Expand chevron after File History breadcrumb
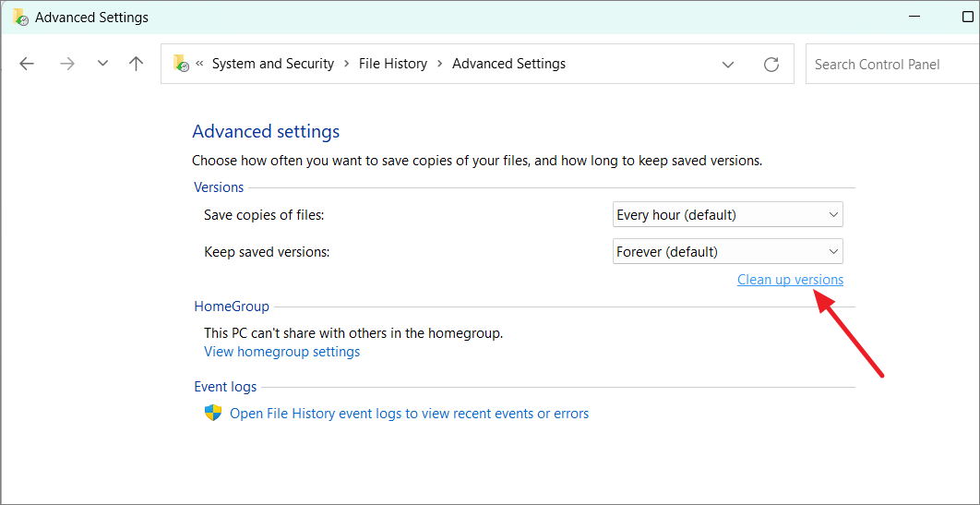Viewport: 980px width, 505px height. (x=440, y=64)
